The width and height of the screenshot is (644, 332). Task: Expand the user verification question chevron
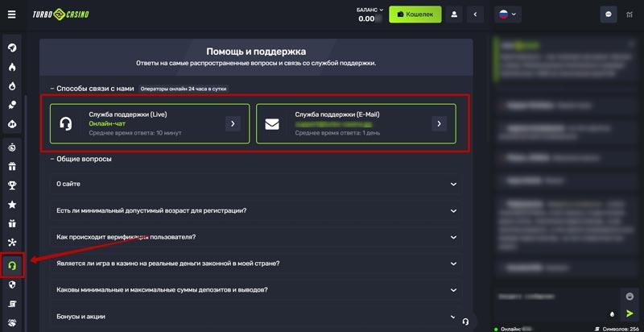(x=453, y=238)
